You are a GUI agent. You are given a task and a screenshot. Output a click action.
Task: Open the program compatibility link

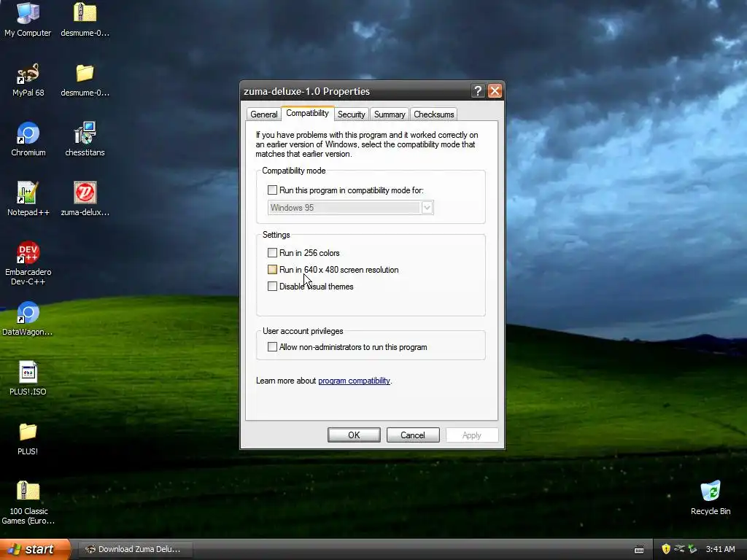pos(354,381)
